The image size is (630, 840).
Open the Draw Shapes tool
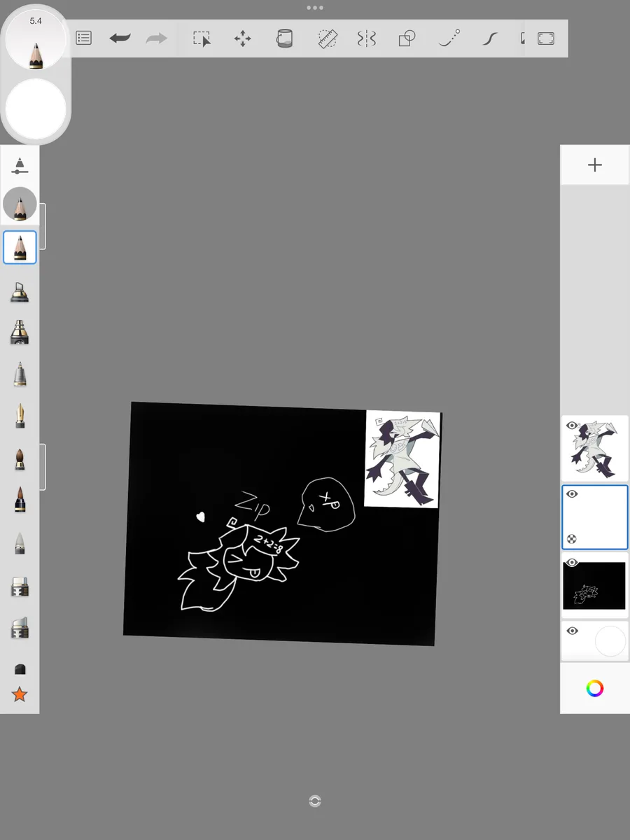(x=407, y=38)
